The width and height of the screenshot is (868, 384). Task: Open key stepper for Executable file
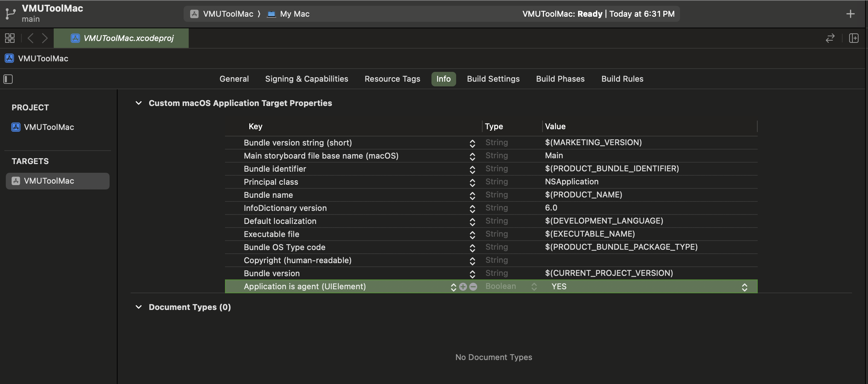tap(472, 234)
